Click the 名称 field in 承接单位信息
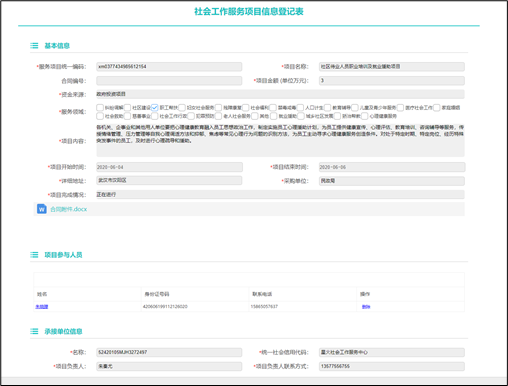This screenshot has height=386, width=508. tap(169, 352)
